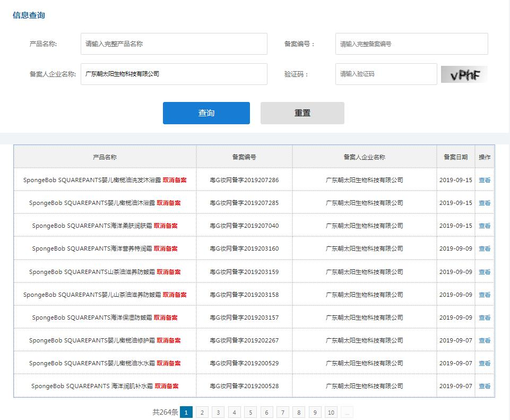
Task: View record 2019203158 details
Action: pyautogui.click(x=484, y=295)
